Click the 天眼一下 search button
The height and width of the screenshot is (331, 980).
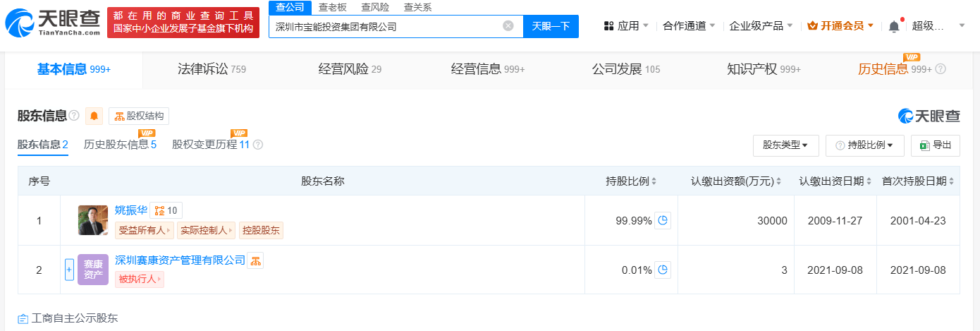click(551, 26)
